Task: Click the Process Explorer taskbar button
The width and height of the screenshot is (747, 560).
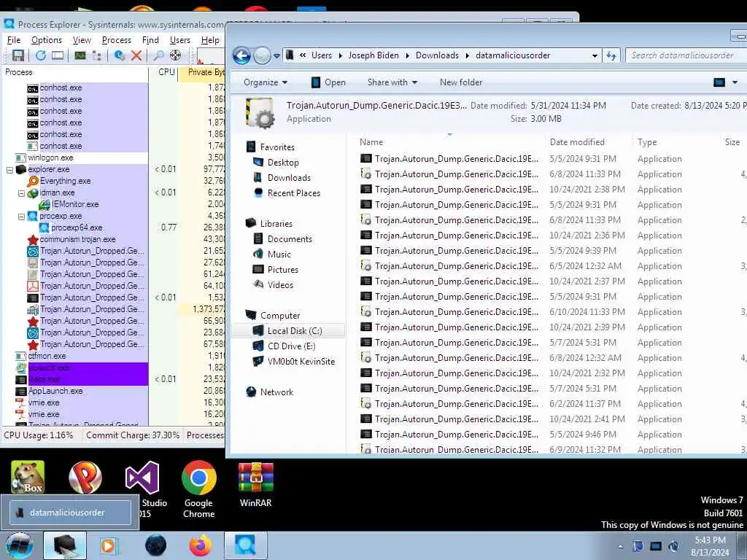Action: coord(245,545)
